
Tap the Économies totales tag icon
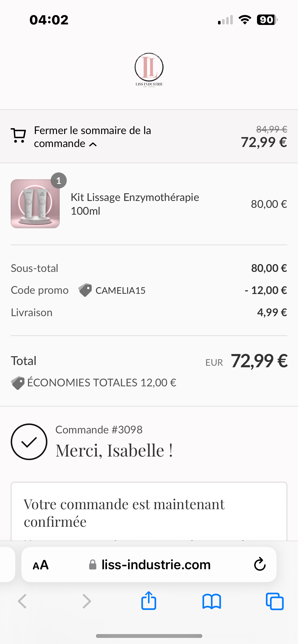click(18, 383)
